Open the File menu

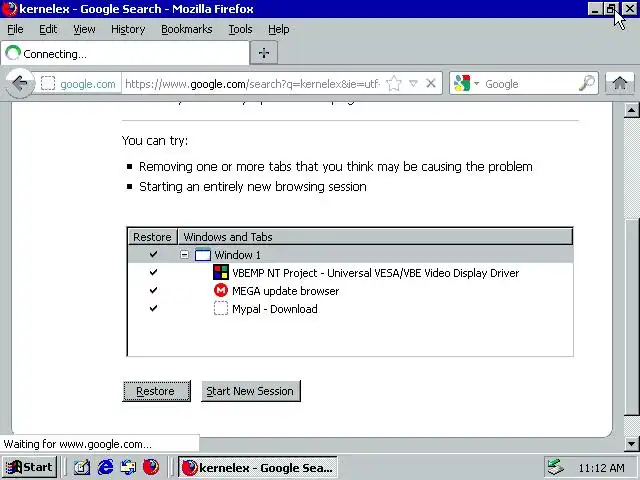point(15,29)
